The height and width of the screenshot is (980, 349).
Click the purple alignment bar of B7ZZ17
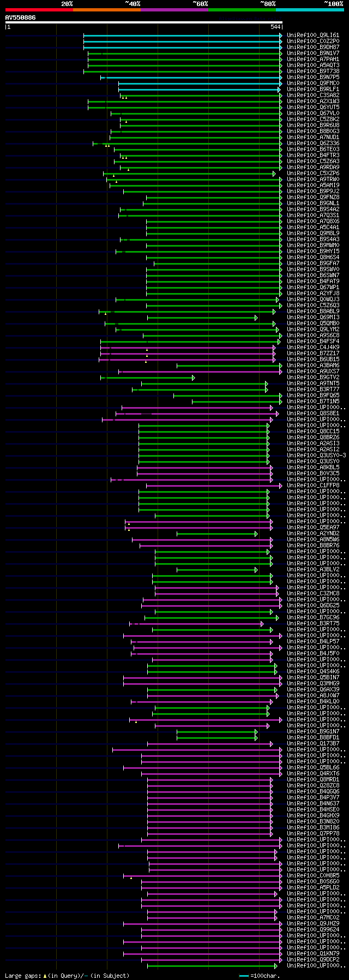pos(188,354)
